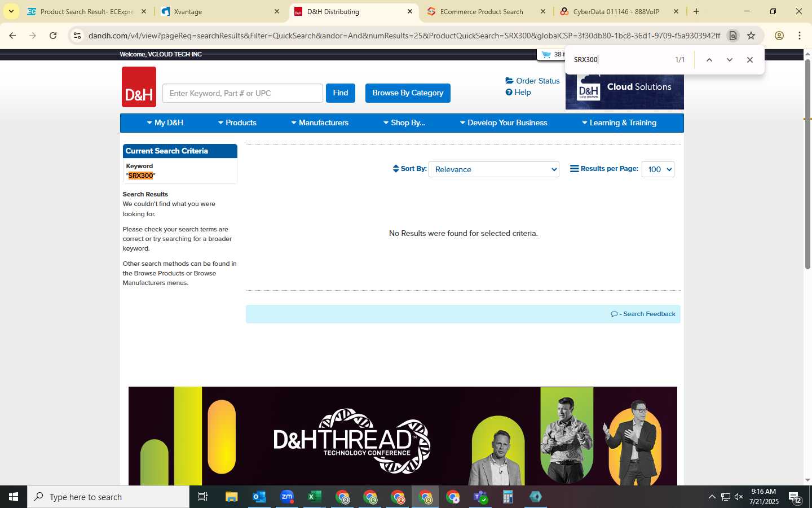
Task: Jump to previous find match
Action: [709, 60]
